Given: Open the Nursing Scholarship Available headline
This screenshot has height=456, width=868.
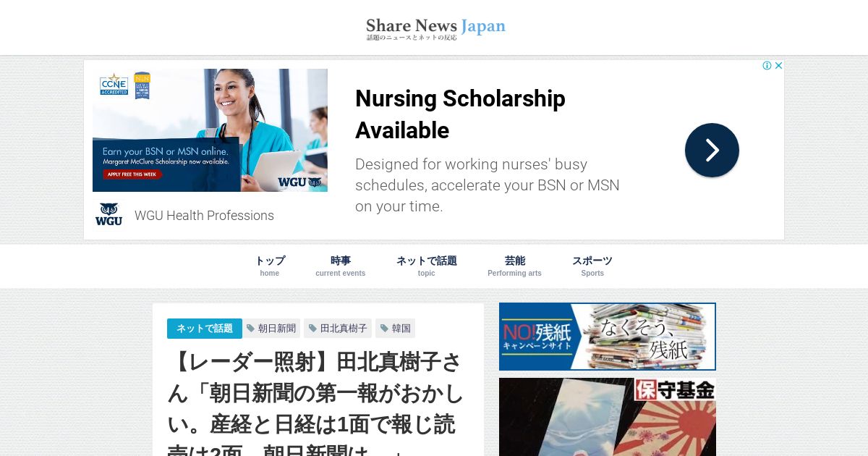Looking at the screenshot, I should coord(460,114).
